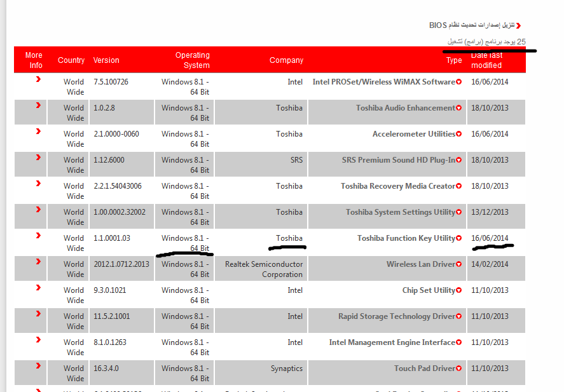Select version number 8.1.0.1263

click(x=110, y=342)
